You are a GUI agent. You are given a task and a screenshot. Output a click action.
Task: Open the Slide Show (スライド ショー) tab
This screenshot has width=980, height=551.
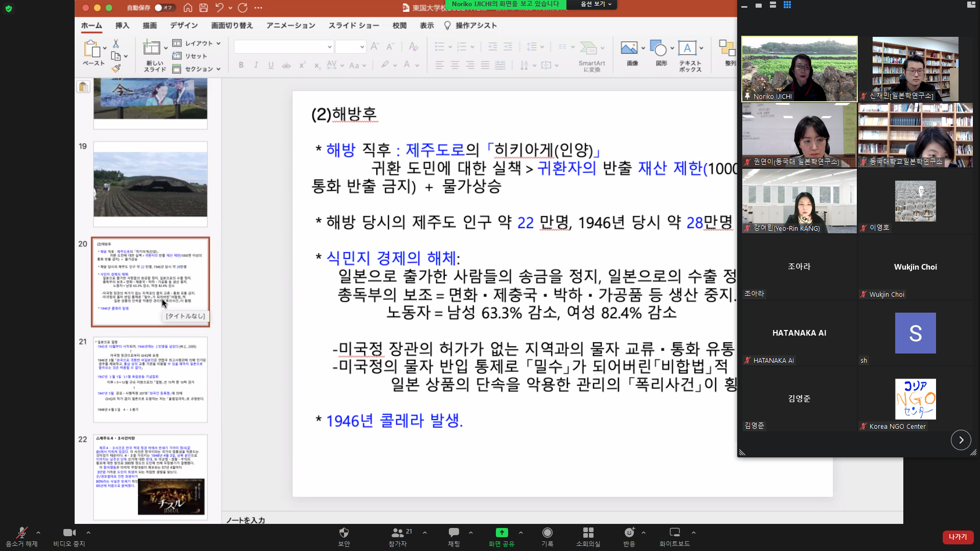(354, 26)
